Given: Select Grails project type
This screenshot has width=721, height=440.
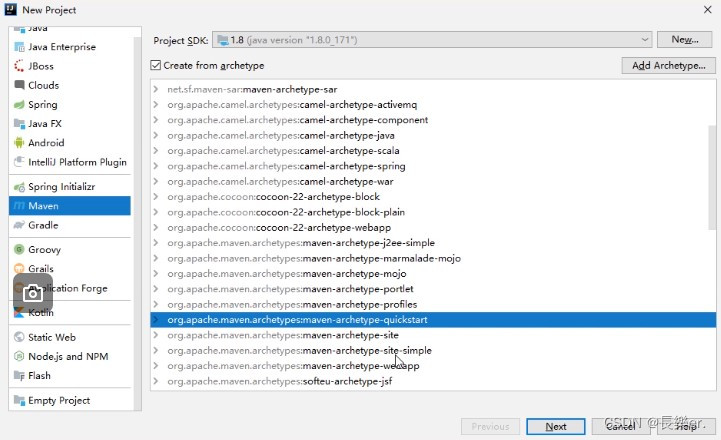Looking at the screenshot, I should (70, 269).
